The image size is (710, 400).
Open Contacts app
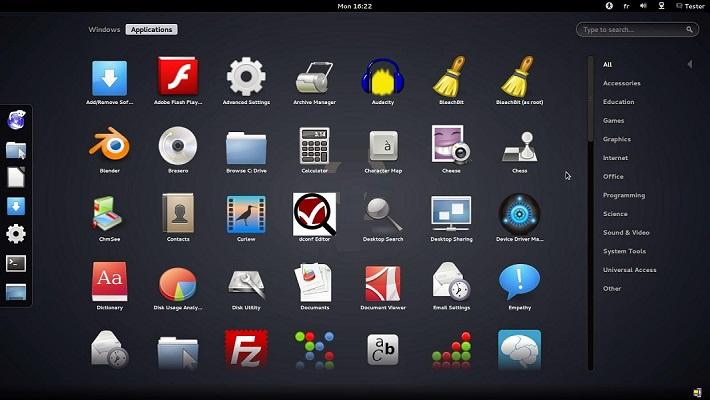pyautogui.click(x=178, y=213)
